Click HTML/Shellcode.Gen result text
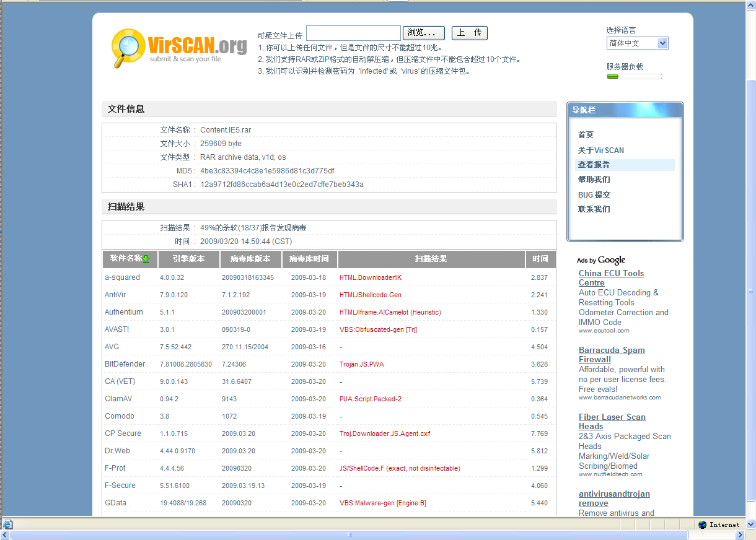This screenshot has width=756, height=540. click(x=371, y=295)
